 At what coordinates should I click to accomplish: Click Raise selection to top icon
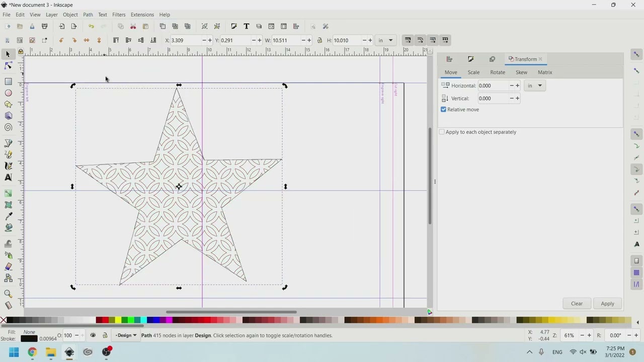[x=116, y=40]
